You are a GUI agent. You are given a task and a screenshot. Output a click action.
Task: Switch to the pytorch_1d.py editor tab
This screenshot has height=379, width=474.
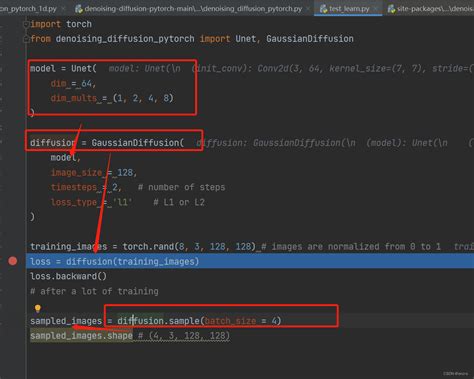(x=28, y=9)
